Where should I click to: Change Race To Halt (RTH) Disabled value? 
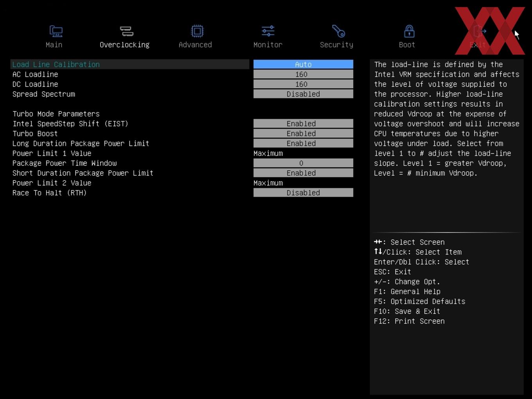tap(303, 192)
